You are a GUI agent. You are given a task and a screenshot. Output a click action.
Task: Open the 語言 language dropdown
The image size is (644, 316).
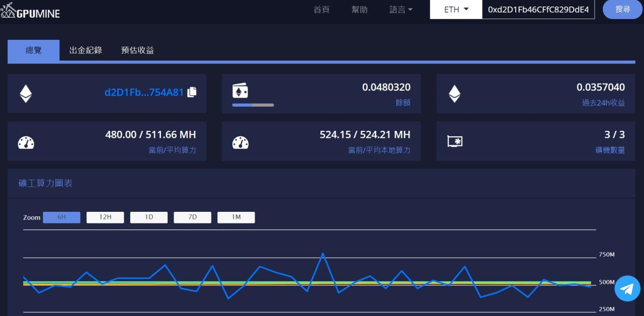tap(400, 10)
